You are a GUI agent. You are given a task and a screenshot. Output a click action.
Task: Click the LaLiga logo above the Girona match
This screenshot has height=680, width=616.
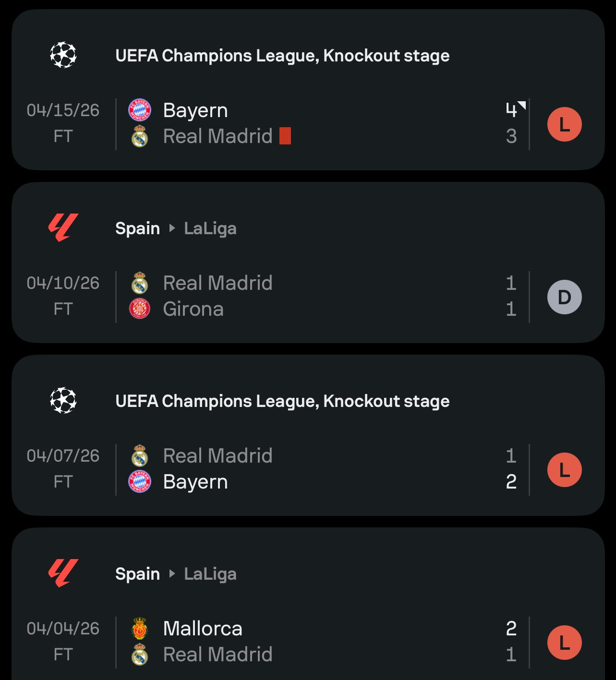pos(63,228)
